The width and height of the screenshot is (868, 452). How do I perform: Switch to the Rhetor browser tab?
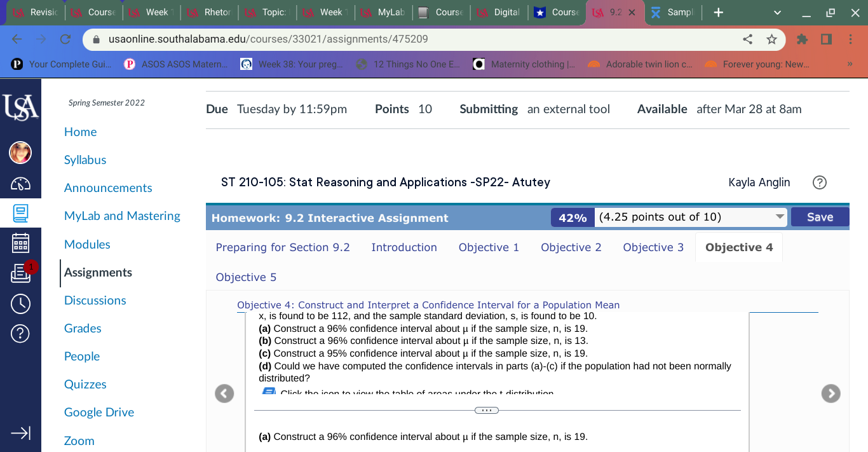pyautogui.click(x=210, y=12)
